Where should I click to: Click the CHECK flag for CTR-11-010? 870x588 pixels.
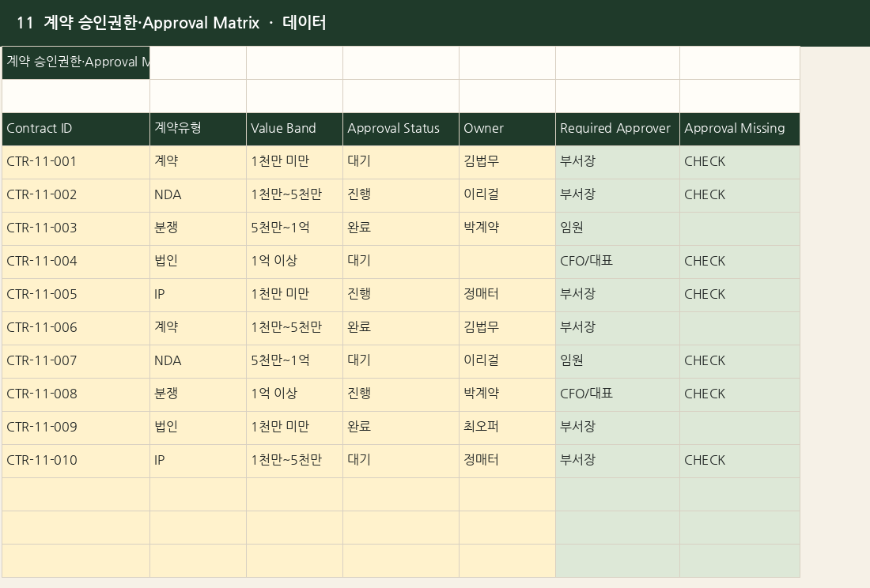(x=739, y=461)
